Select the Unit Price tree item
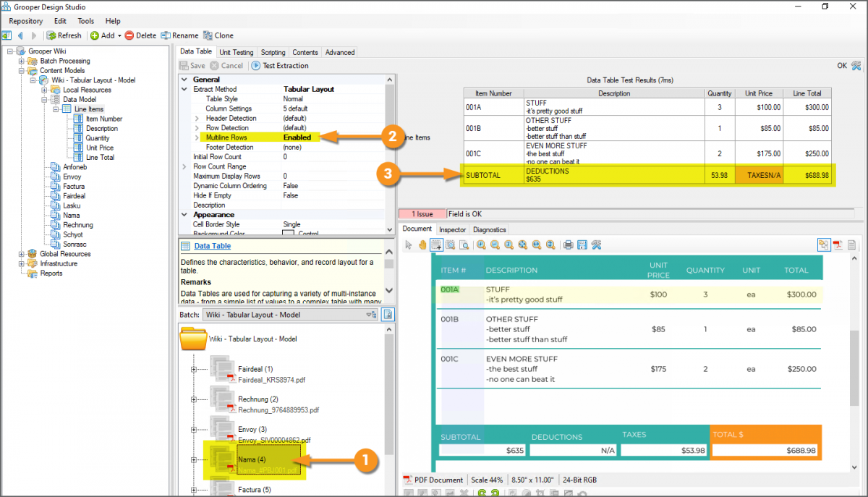Screen dimensions: 868x497 (99, 148)
